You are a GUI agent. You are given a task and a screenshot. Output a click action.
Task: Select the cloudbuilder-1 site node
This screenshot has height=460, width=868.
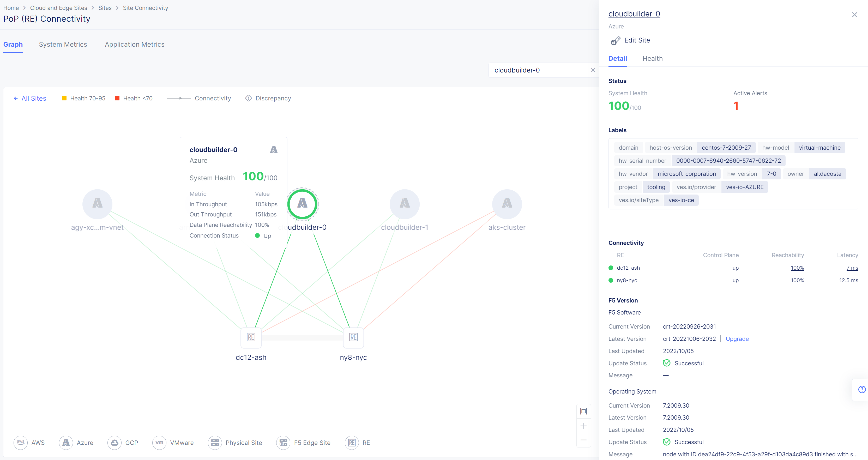pos(404,204)
